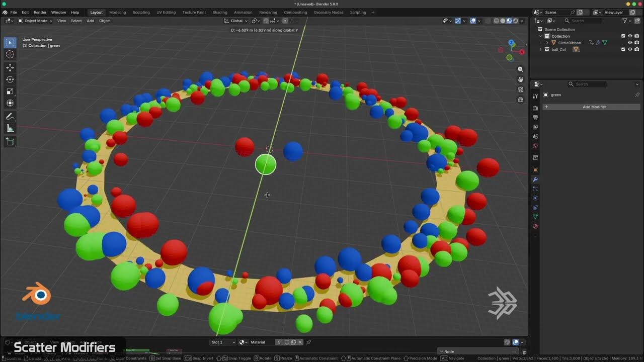Select the Annotate tool
Screen dimensions: 644x362
pos(10,116)
